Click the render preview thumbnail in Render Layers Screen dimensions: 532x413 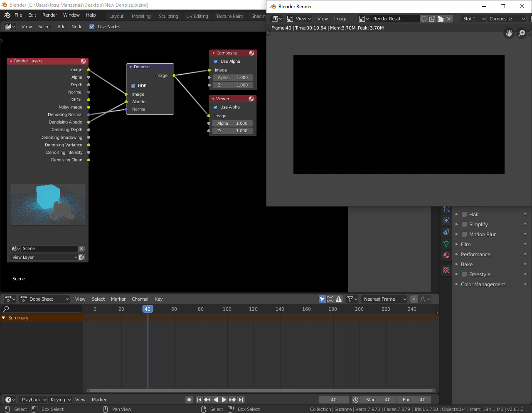(x=47, y=204)
